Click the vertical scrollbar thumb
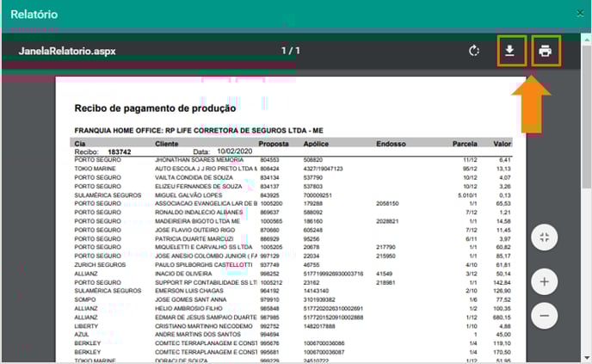 pyautogui.click(x=586, y=115)
